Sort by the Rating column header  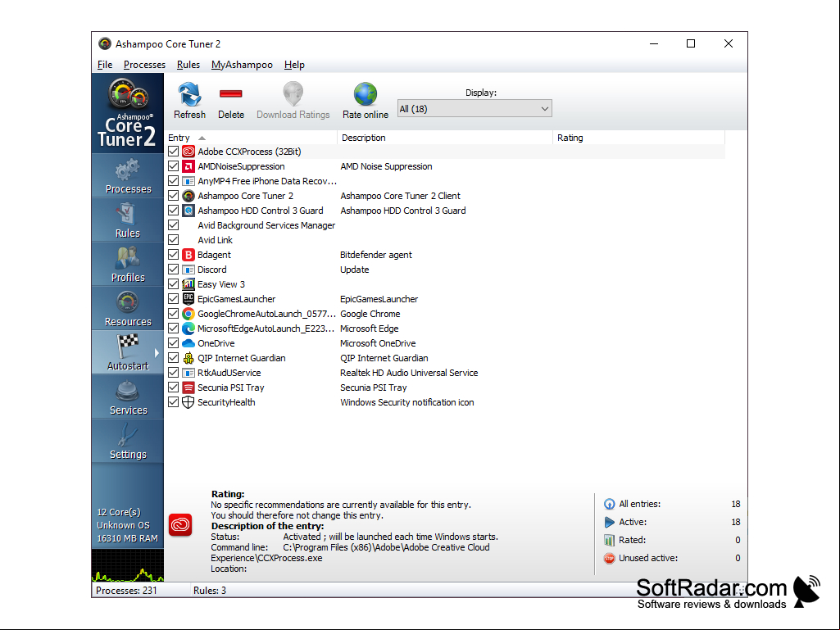click(x=638, y=138)
